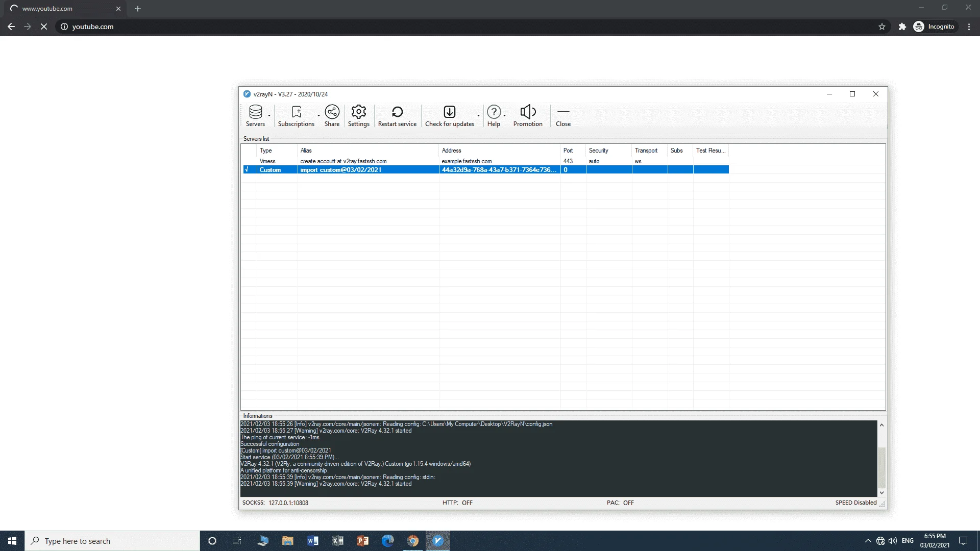This screenshot has width=980, height=551.
Task: Expand the Servers dropdown arrow
Action: coord(269,116)
